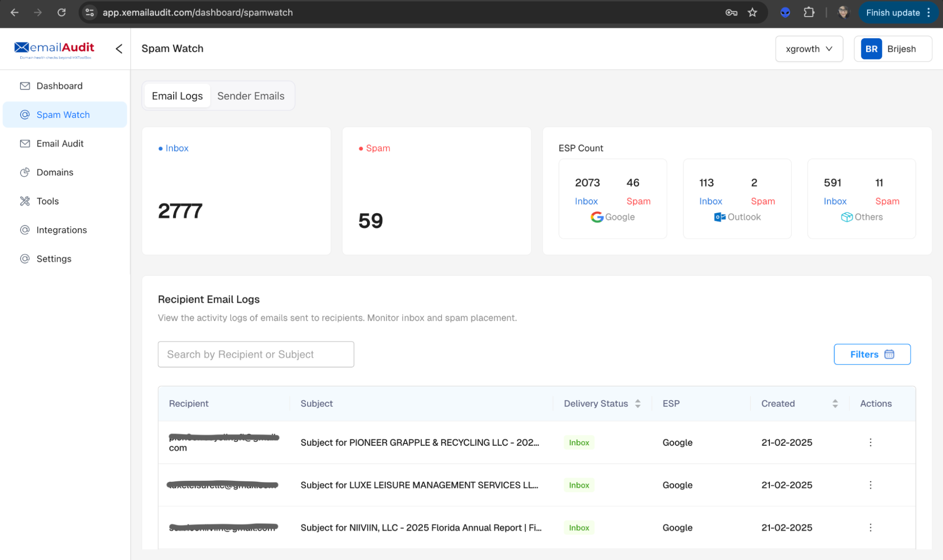Sort by the Created date column
Viewport: 943px width, 560px height.
835,403
